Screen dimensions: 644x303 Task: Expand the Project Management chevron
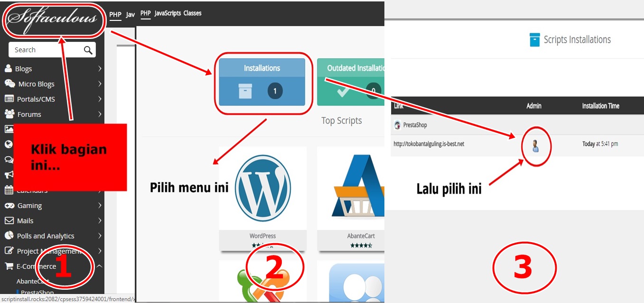pos(100,251)
